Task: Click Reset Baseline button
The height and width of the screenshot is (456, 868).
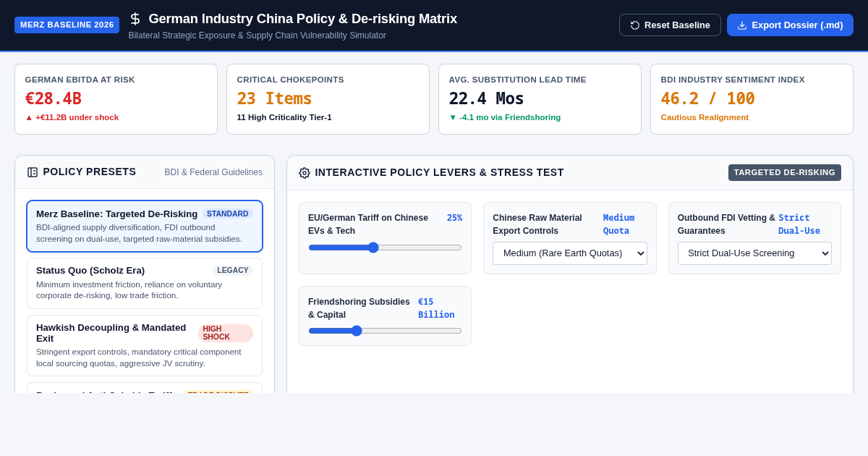Action: tap(670, 25)
